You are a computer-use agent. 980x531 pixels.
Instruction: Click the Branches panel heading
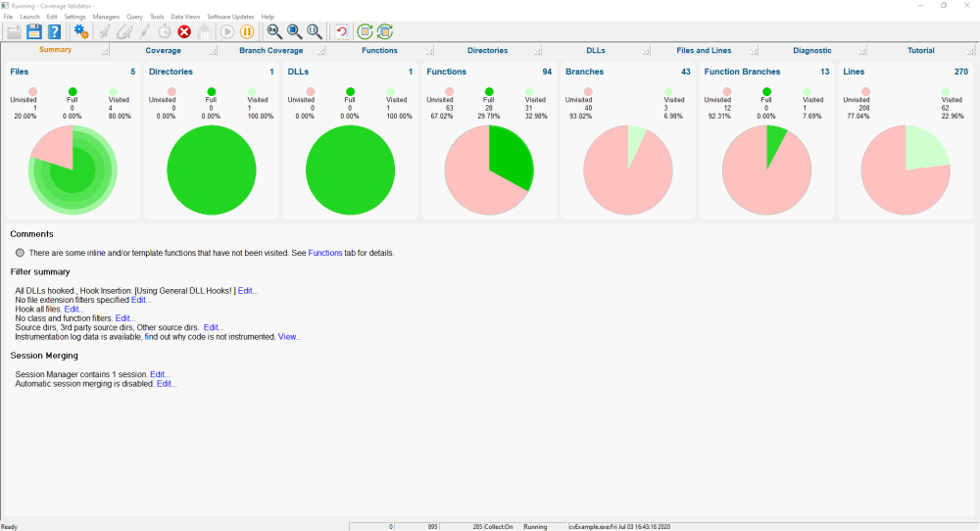pos(584,72)
